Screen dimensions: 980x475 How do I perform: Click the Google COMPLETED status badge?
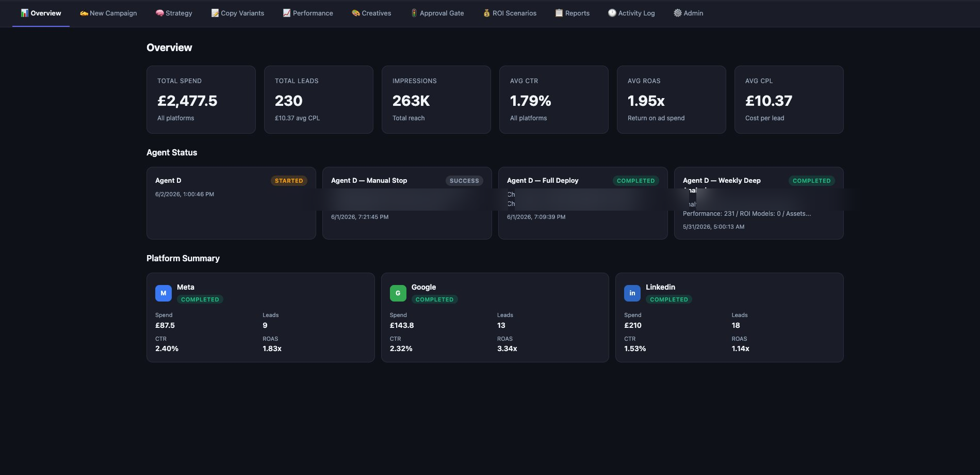[434, 299]
